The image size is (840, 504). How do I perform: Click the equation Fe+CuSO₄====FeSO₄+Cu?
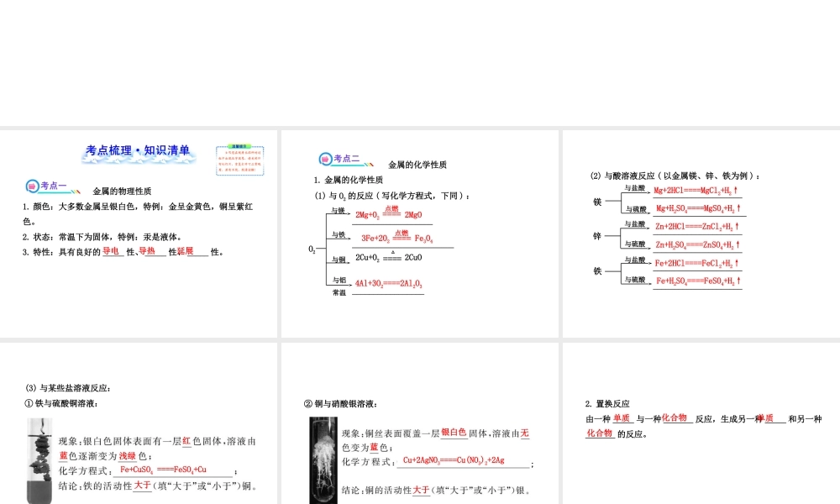[x=163, y=470]
